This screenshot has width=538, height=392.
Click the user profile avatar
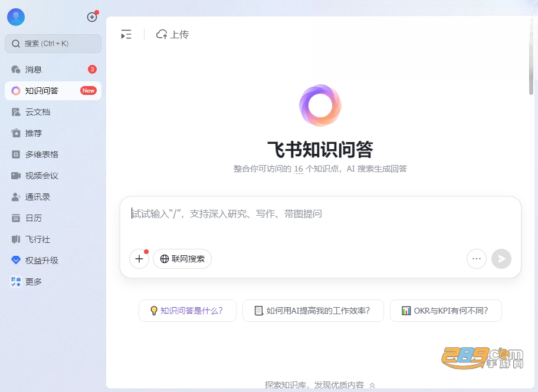pos(16,17)
